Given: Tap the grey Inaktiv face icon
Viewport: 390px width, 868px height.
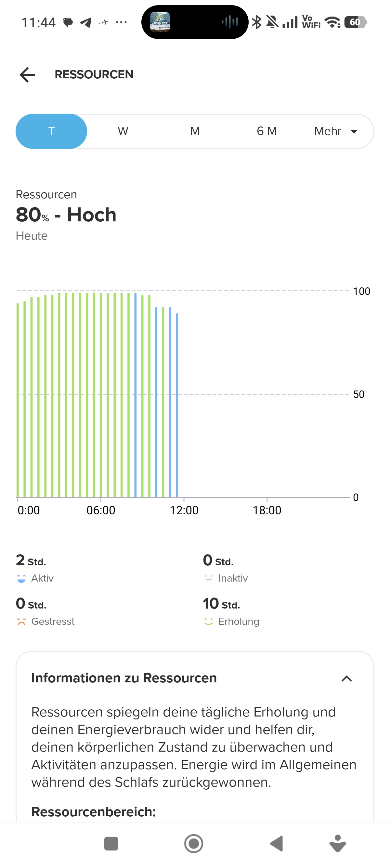Looking at the screenshot, I should click(208, 578).
